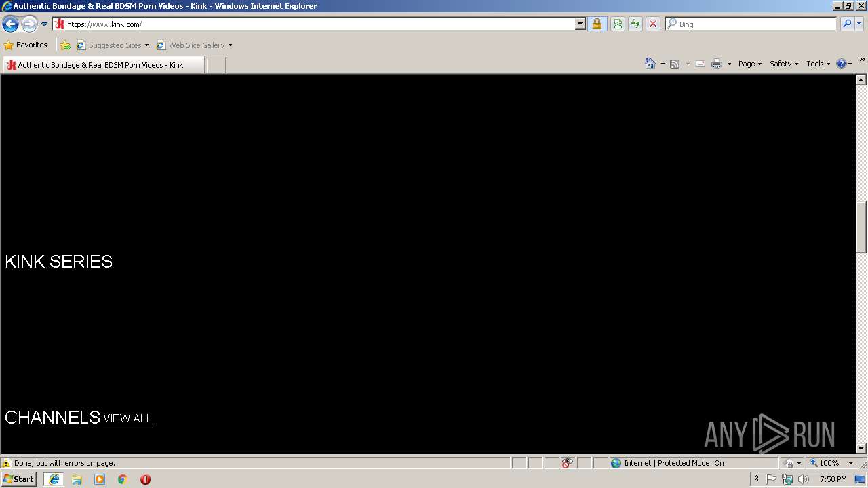Screen dimensions: 868x488
Task: Click the network status tray icon
Action: coord(787,479)
